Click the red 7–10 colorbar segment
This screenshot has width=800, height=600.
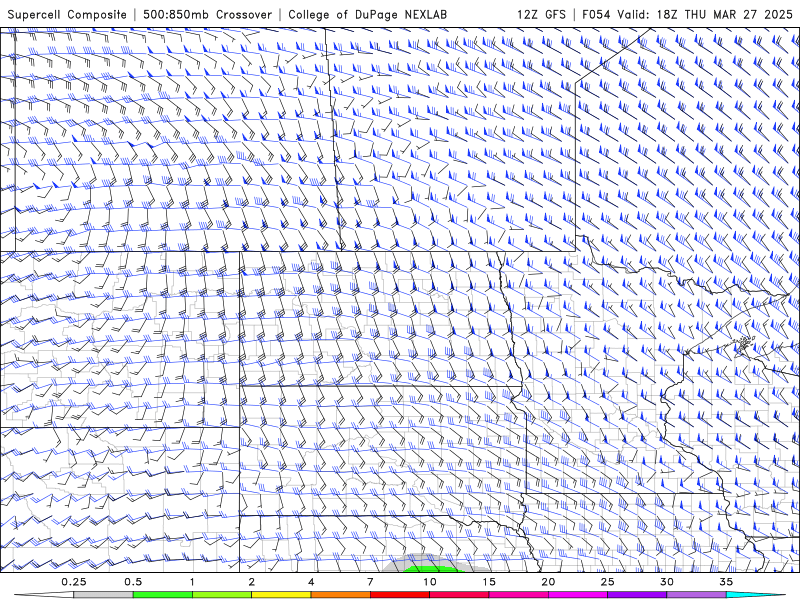399,595
